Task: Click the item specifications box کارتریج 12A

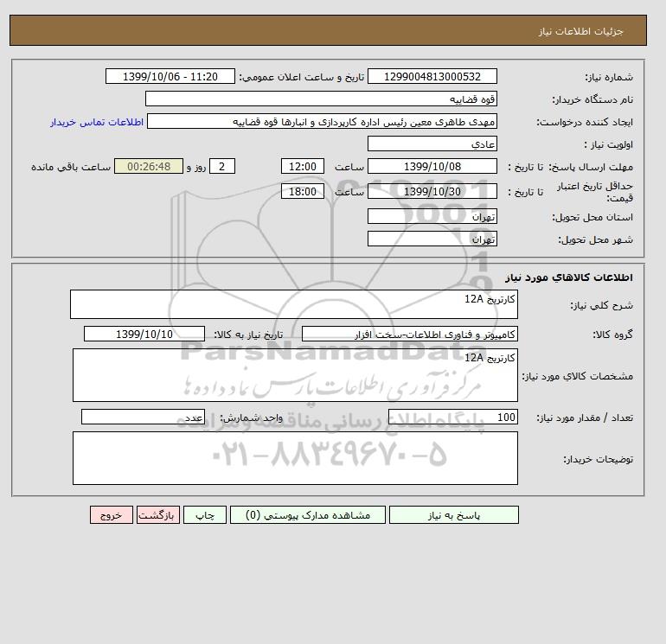Action: (295, 375)
